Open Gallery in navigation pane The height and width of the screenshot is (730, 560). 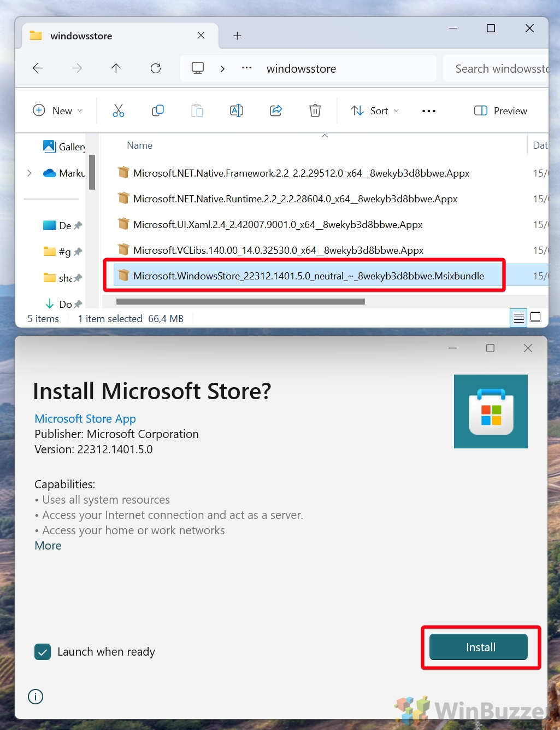point(64,147)
